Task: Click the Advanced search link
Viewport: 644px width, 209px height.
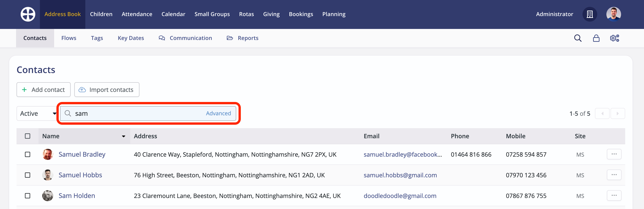Action: pyautogui.click(x=218, y=113)
